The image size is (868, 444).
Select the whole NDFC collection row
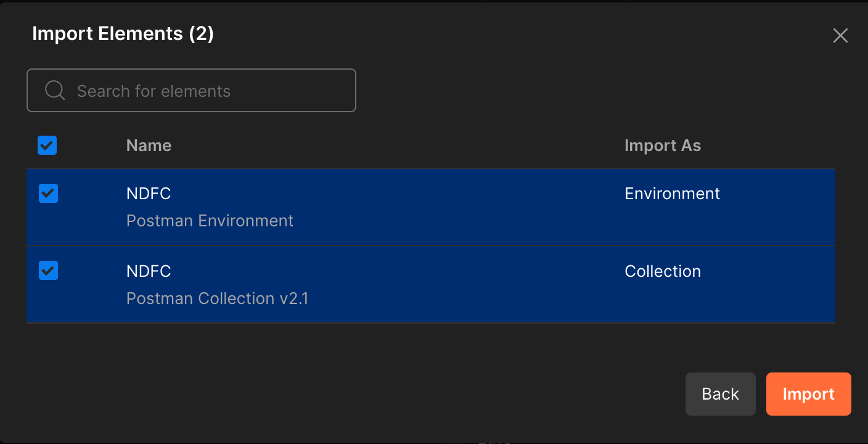point(432,285)
